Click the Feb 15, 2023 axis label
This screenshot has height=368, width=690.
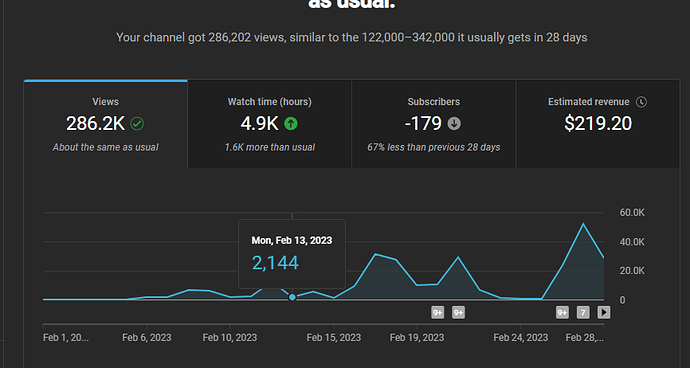334,338
